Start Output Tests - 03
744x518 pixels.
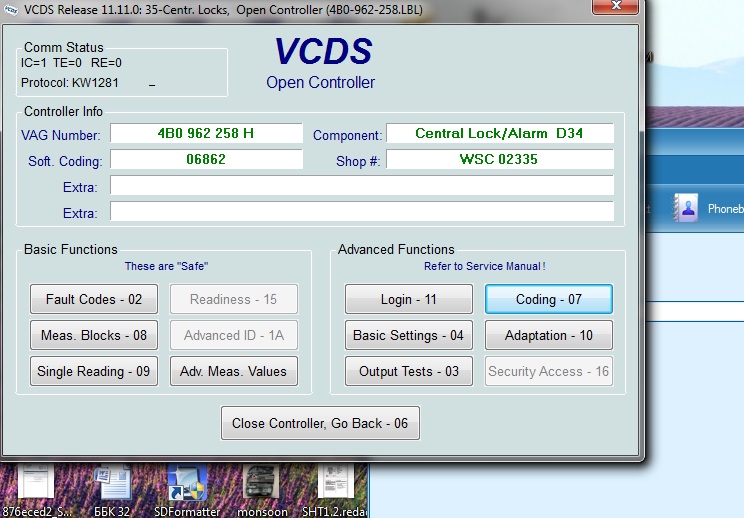click(409, 371)
